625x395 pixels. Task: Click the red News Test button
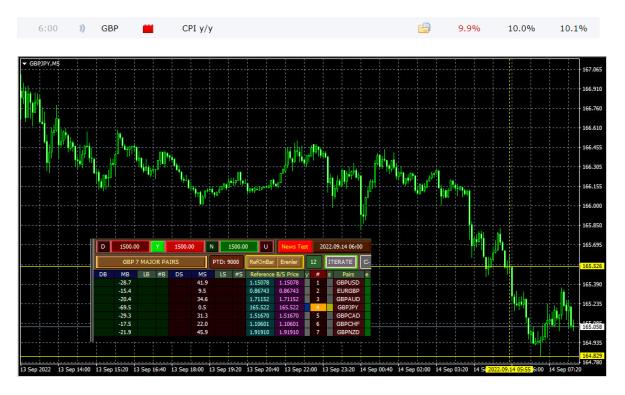[295, 247]
